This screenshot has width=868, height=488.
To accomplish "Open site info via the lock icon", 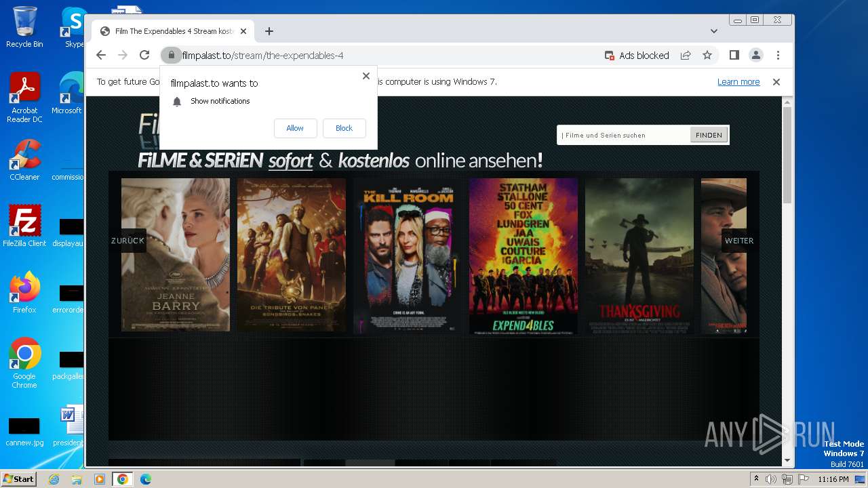I will pos(171,56).
